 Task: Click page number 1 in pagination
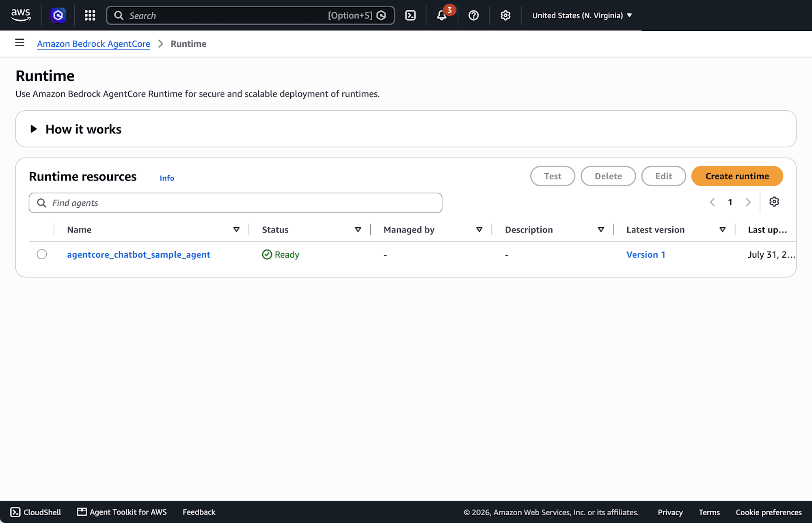[x=730, y=202]
